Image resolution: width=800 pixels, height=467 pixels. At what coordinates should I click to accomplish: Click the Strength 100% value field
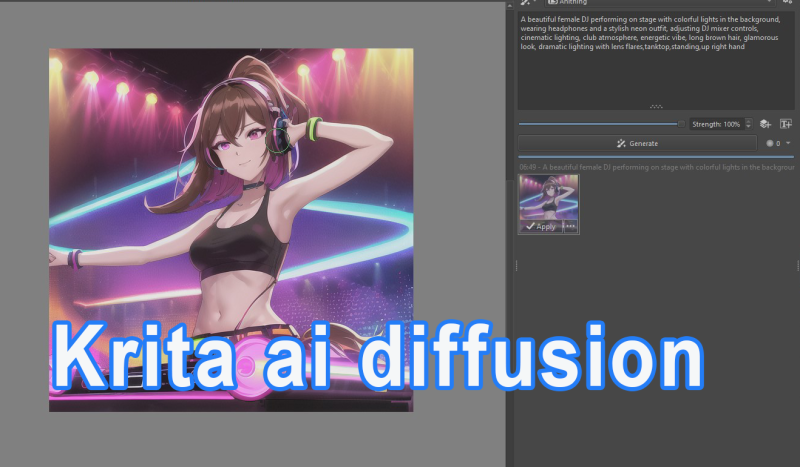point(716,124)
